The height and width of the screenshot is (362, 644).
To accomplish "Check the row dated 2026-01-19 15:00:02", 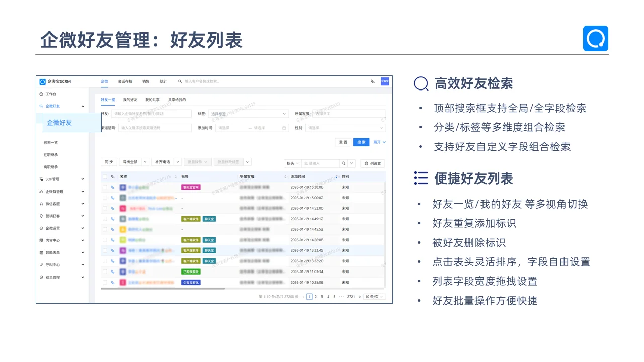I will 105,198.
